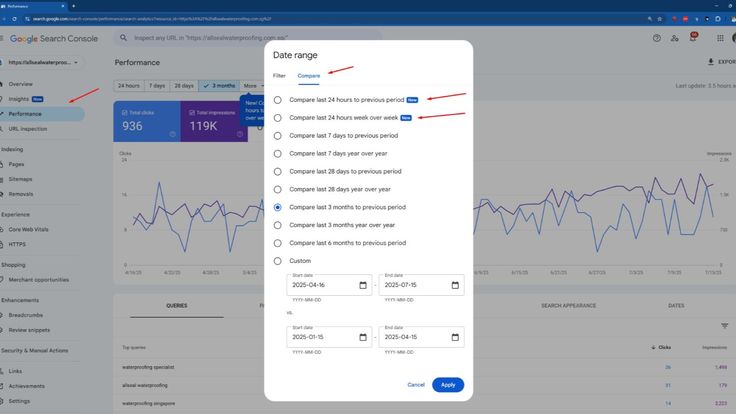The image size is (736, 414).
Task: Toggle the Total clicks metric card
Action: pyautogui.click(x=147, y=121)
